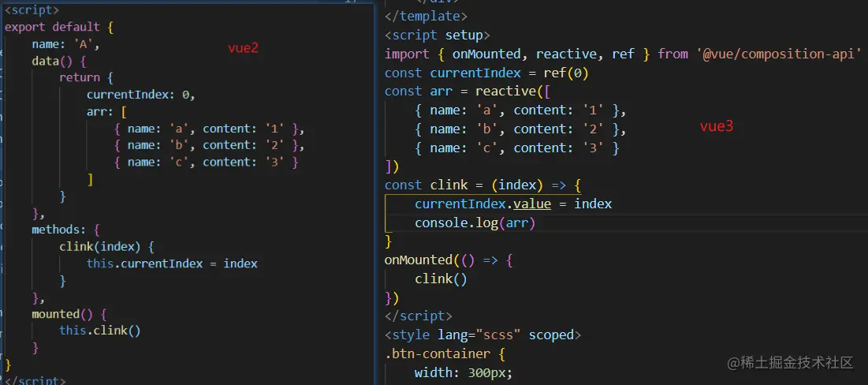Click the name 'a' row in vue2 editor
This screenshot has width=868, height=385.
(x=209, y=129)
